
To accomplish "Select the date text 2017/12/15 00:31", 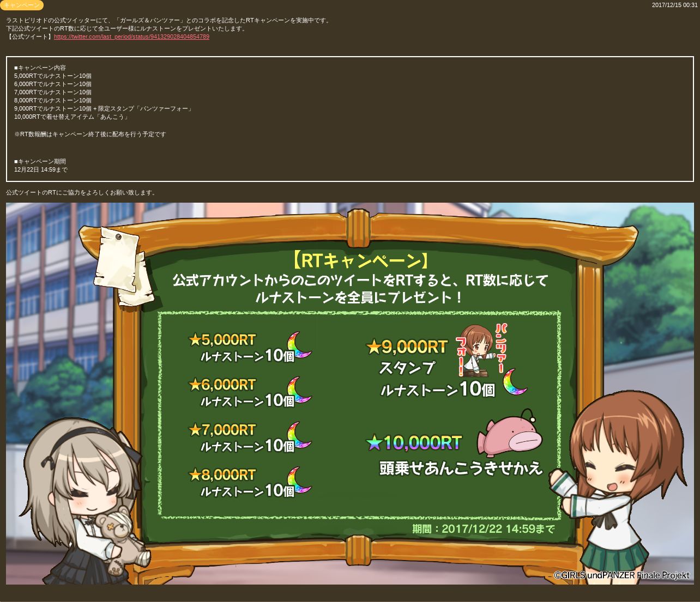I will point(674,5).
